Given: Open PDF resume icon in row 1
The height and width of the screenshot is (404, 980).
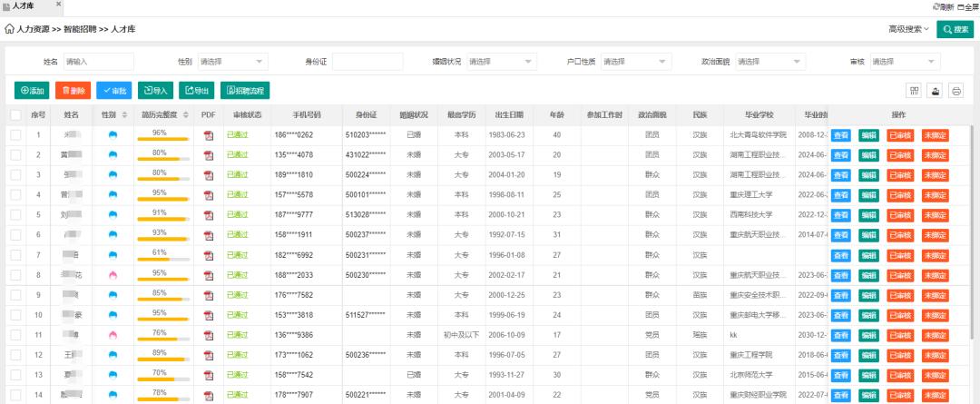Looking at the screenshot, I should [209, 135].
